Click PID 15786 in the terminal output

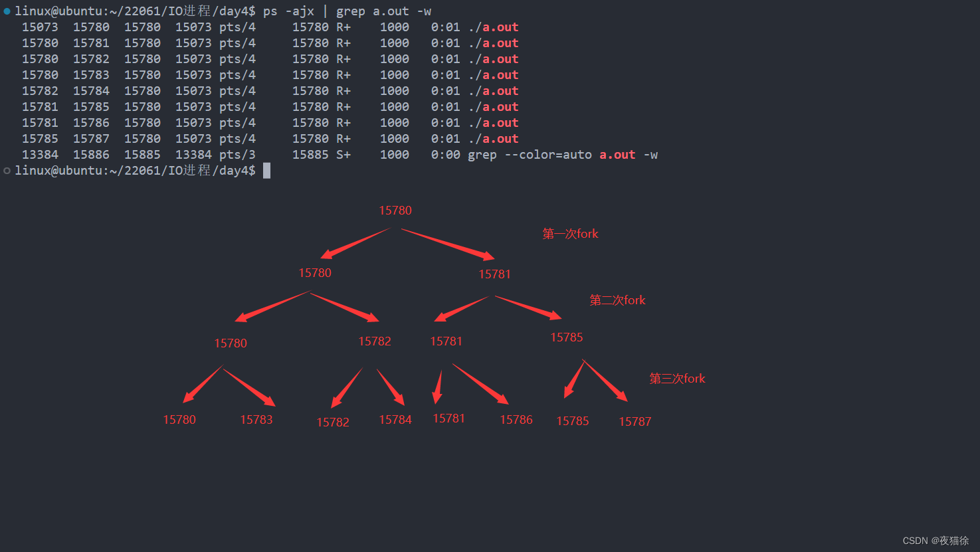pyautogui.click(x=91, y=123)
